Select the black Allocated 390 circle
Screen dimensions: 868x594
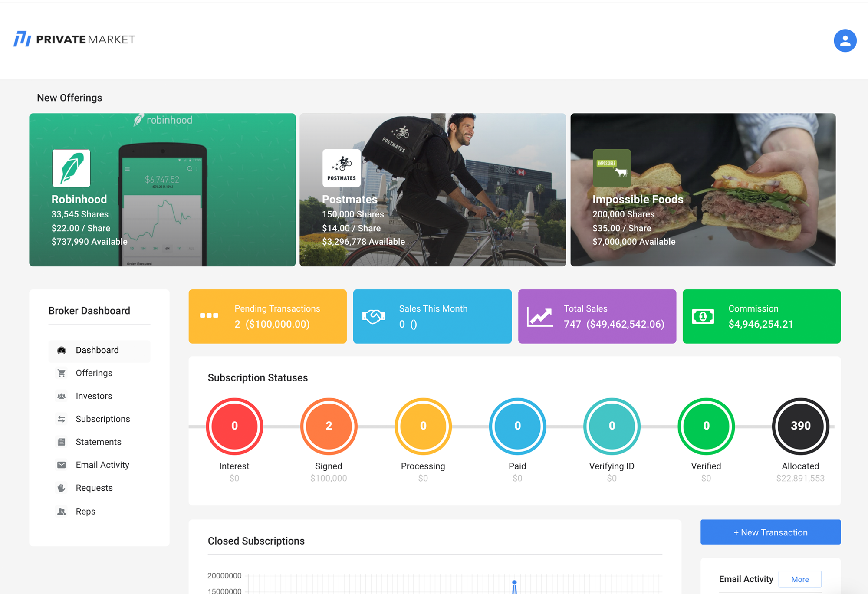tap(801, 426)
